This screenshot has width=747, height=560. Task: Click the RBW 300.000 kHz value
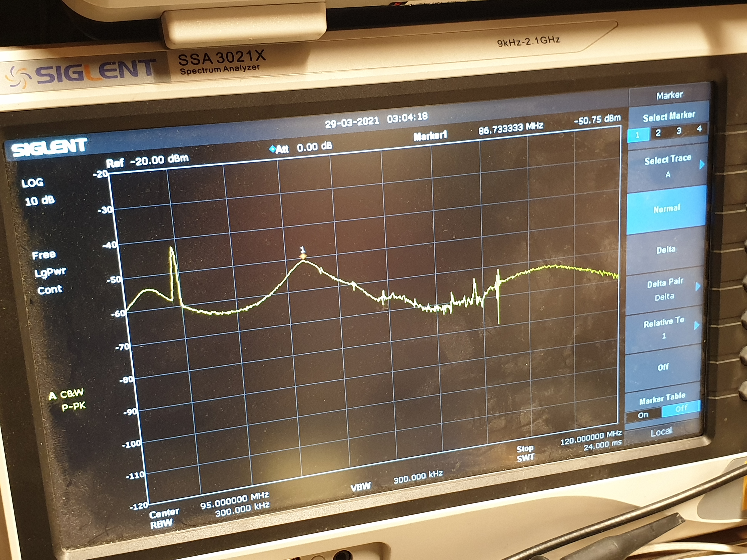pyautogui.click(x=242, y=509)
